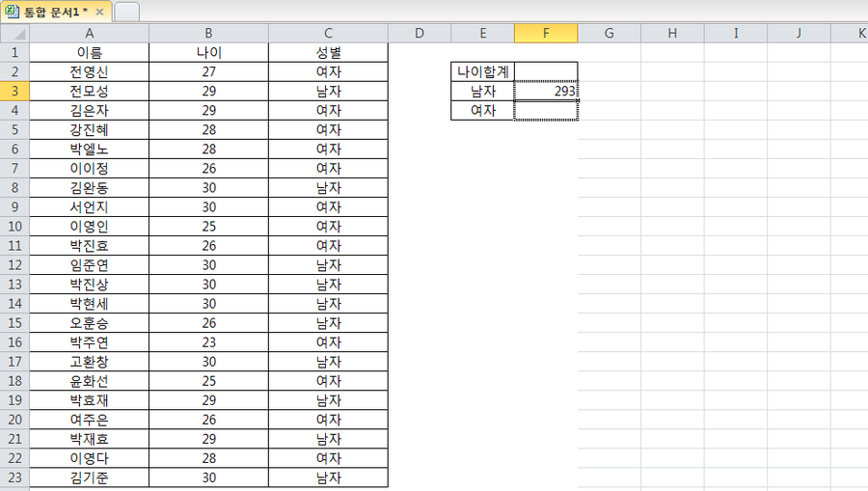
Task: Select column A header
Action: [89, 33]
